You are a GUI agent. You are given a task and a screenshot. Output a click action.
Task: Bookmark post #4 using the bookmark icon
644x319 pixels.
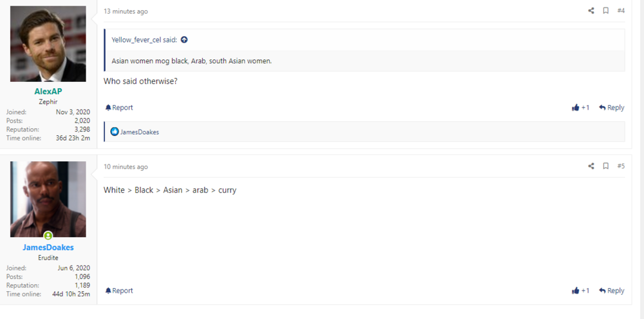point(606,11)
